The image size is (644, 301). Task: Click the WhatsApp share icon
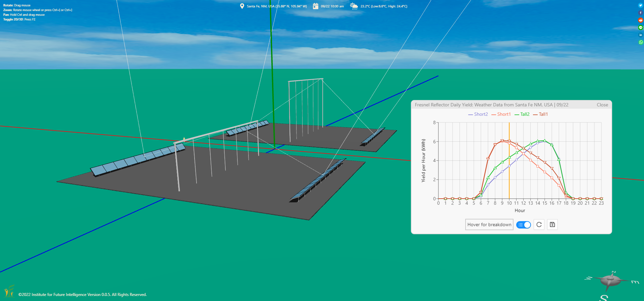[641, 42]
